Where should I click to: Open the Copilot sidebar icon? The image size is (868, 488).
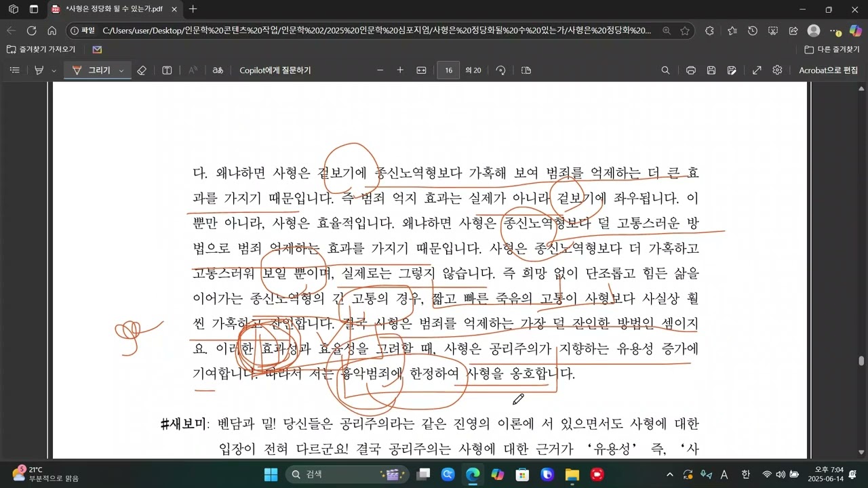coord(855,30)
